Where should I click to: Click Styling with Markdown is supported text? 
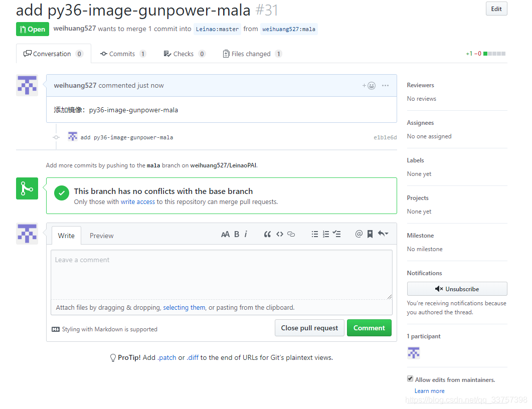point(110,329)
